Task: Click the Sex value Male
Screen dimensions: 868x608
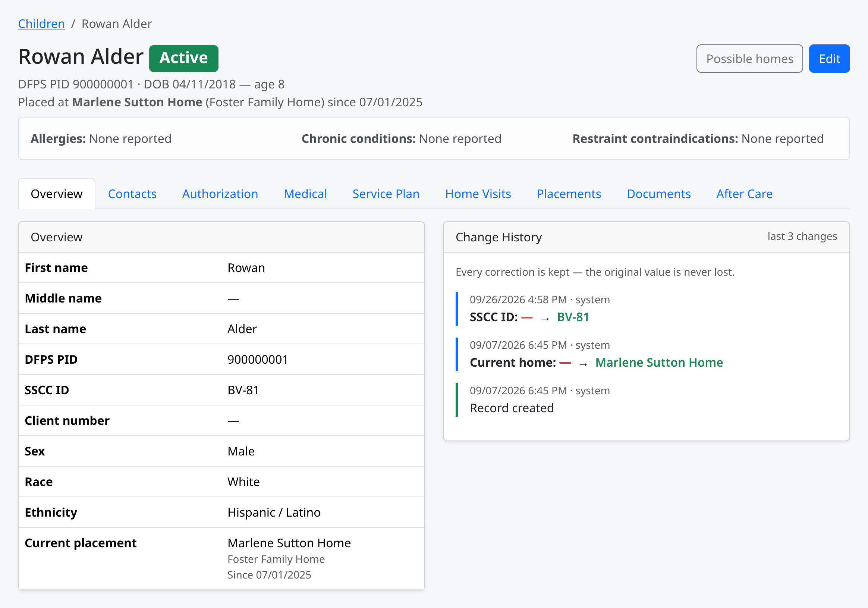Action: point(241,451)
